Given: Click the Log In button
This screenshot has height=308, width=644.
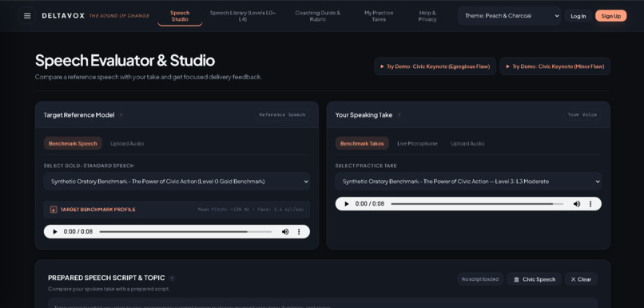Looking at the screenshot, I should click(578, 16).
